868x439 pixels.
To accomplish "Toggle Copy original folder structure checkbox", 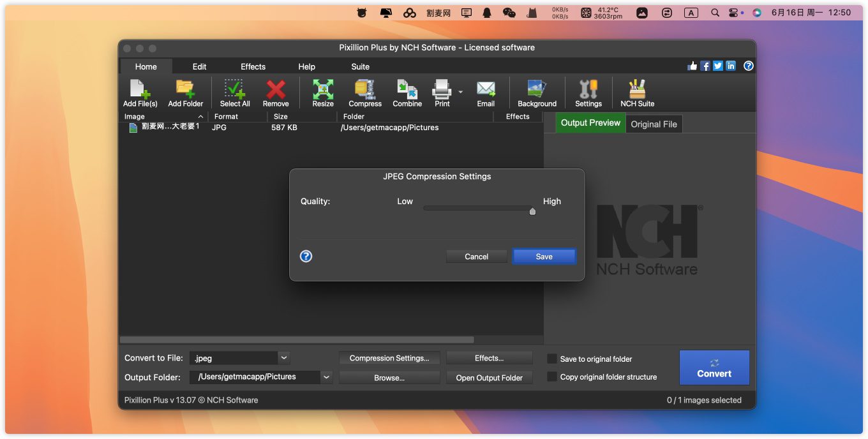I will pos(552,377).
